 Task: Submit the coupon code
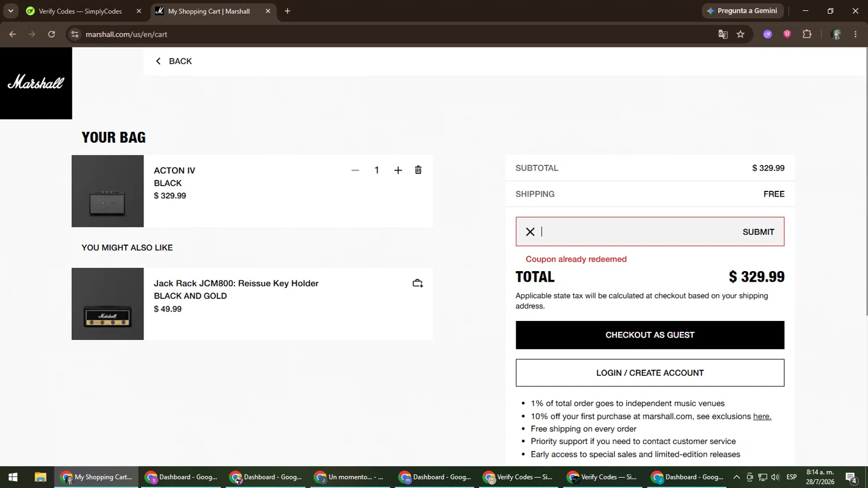click(x=758, y=232)
